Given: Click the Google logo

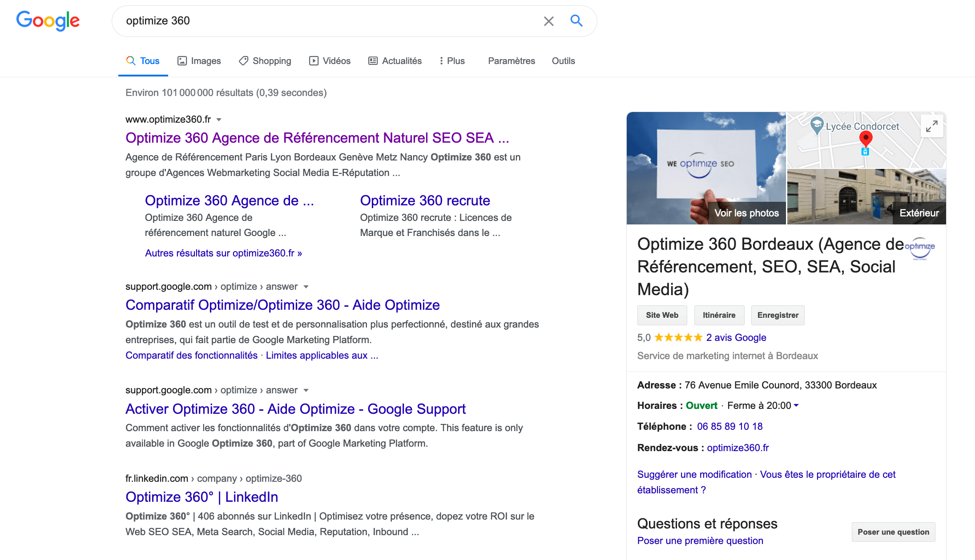Looking at the screenshot, I should pyautogui.click(x=48, y=21).
